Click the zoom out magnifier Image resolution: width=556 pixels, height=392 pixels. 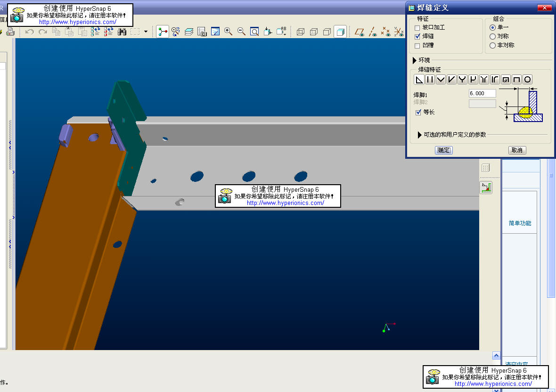point(241,32)
